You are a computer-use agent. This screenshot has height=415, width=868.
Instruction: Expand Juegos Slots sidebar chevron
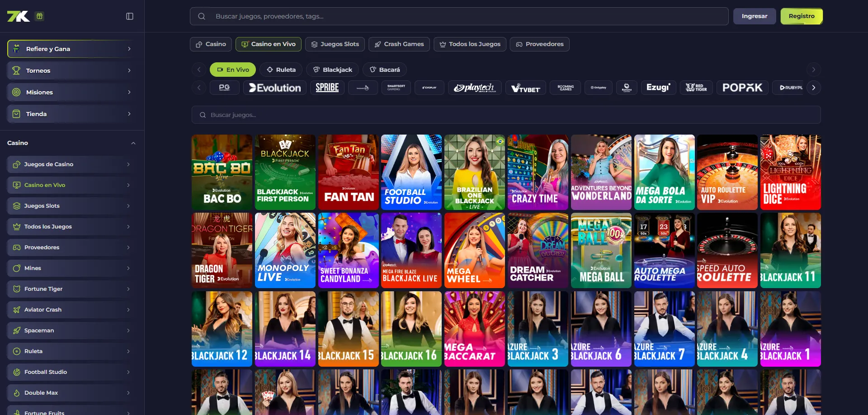click(x=128, y=206)
